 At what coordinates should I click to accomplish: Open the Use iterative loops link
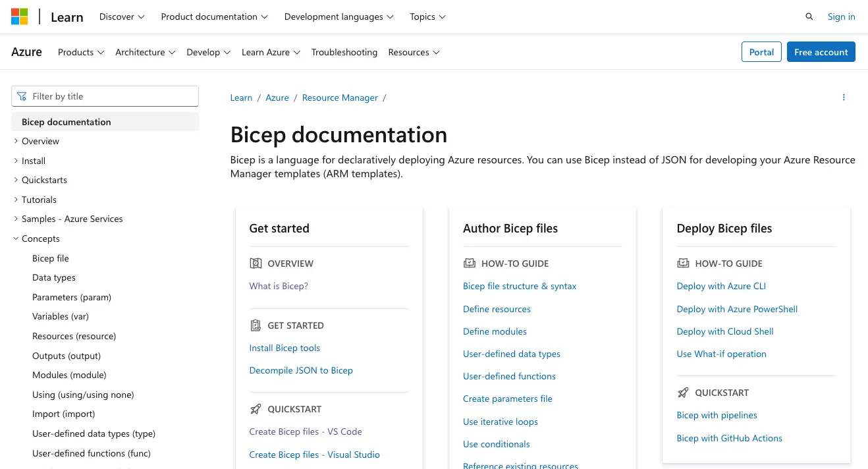click(501, 422)
